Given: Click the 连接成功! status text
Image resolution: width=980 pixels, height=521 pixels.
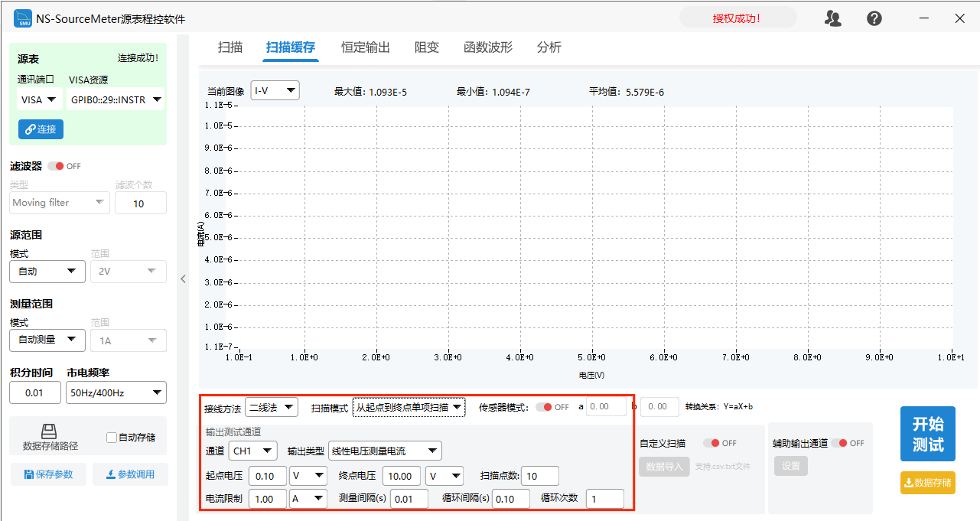Looking at the screenshot, I should click(138, 57).
